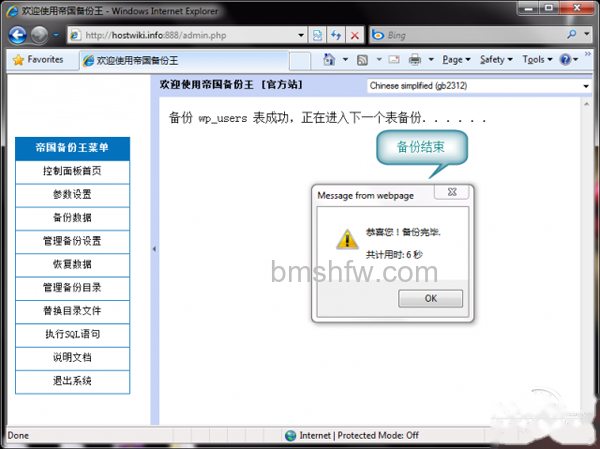Open 恢复数据 in the side menu

pyautogui.click(x=72, y=265)
